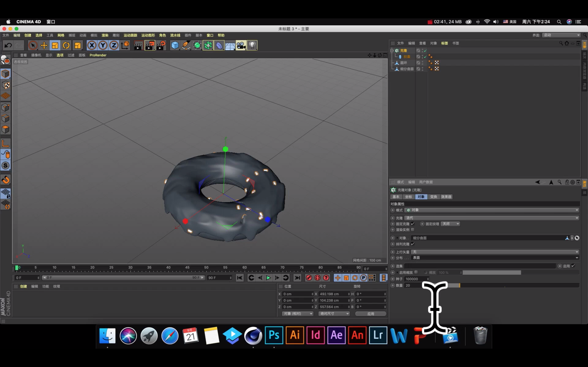The height and width of the screenshot is (367, 588).
Task: Toggle the 排列克隆 checkbox
Action: coord(413,244)
